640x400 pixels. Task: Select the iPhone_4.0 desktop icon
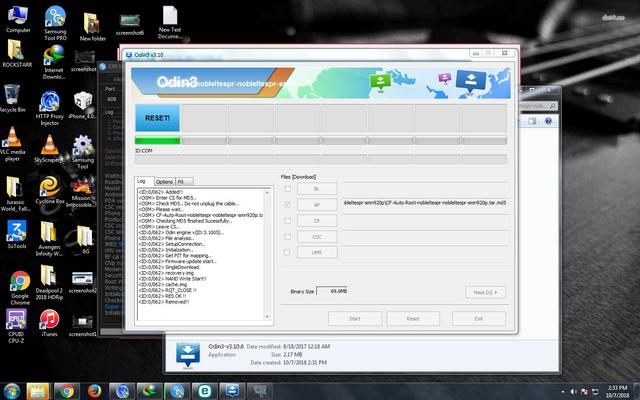[x=82, y=105]
